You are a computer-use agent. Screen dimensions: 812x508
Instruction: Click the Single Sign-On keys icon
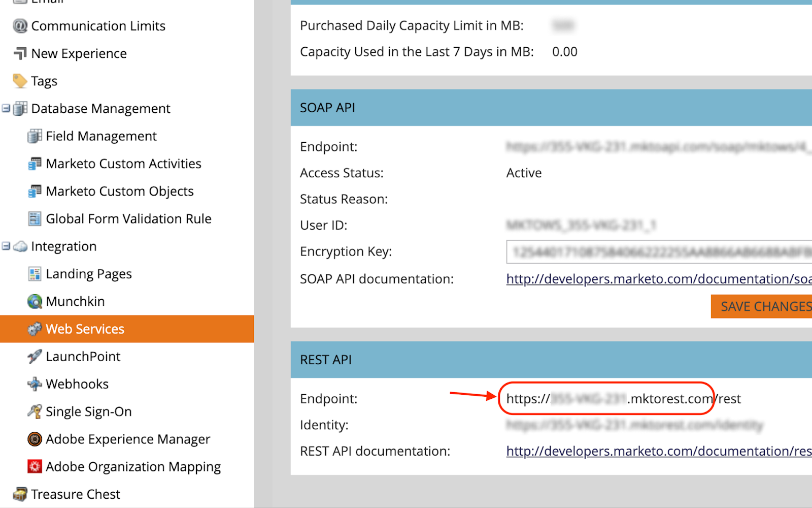pyautogui.click(x=35, y=411)
